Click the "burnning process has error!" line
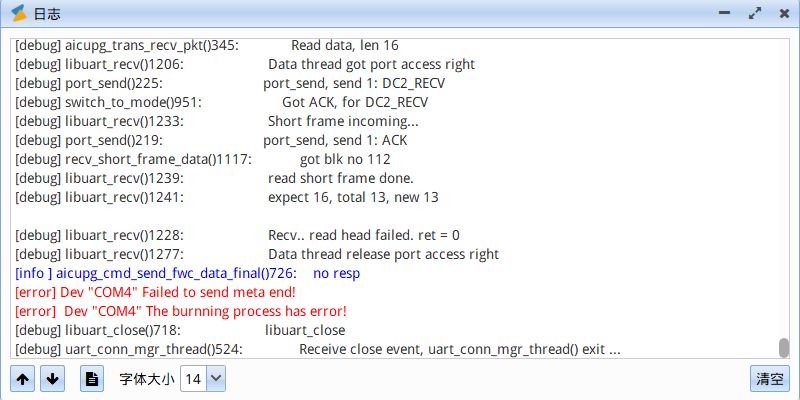This screenshot has width=800, height=400. click(182, 311)
